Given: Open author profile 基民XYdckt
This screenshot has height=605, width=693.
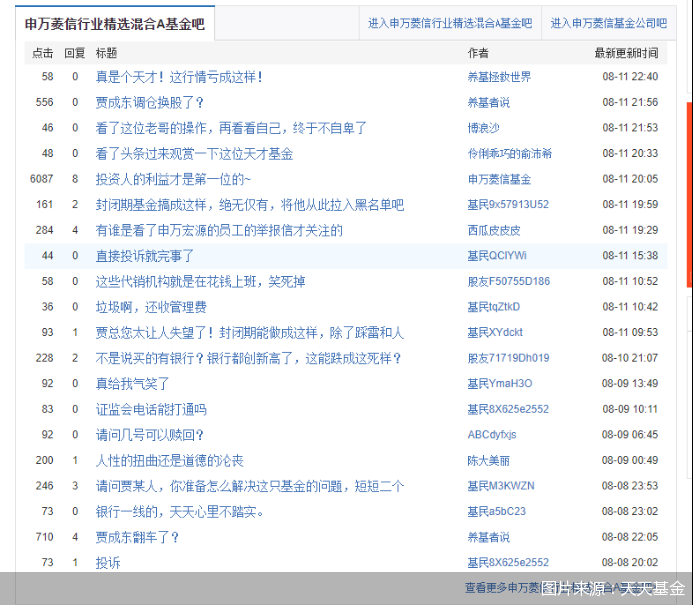Looking at the screenshot, I should coord(495,333).
